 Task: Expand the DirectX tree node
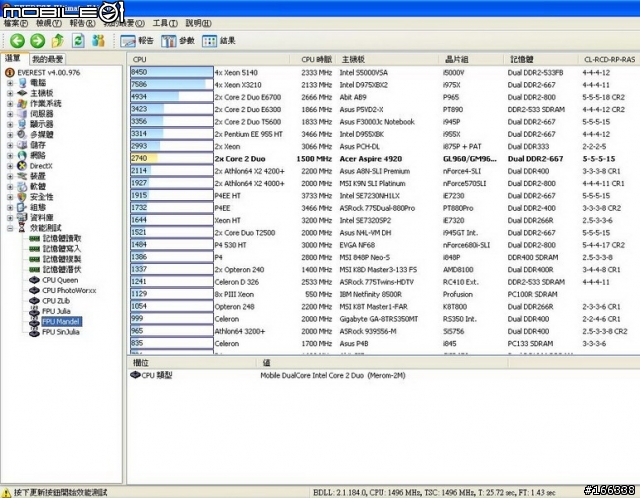tap(10, 166)
